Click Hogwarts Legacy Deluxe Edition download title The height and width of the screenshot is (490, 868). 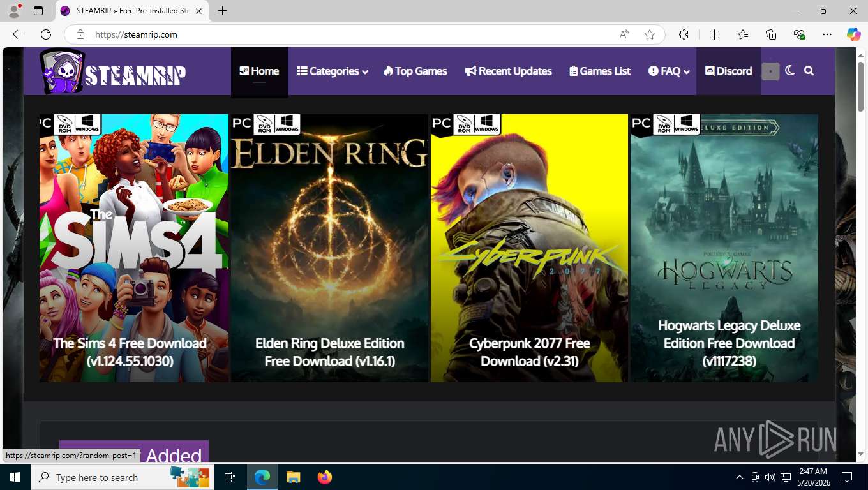729,343
